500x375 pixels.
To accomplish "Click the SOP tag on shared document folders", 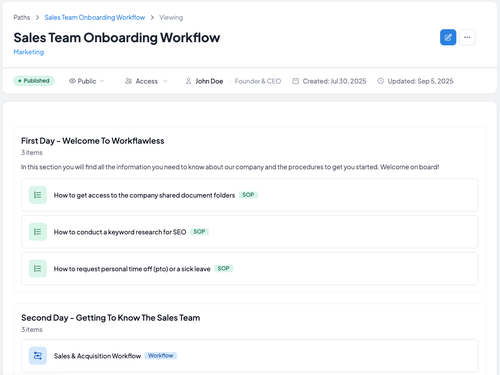I will [x=248, y=195].
